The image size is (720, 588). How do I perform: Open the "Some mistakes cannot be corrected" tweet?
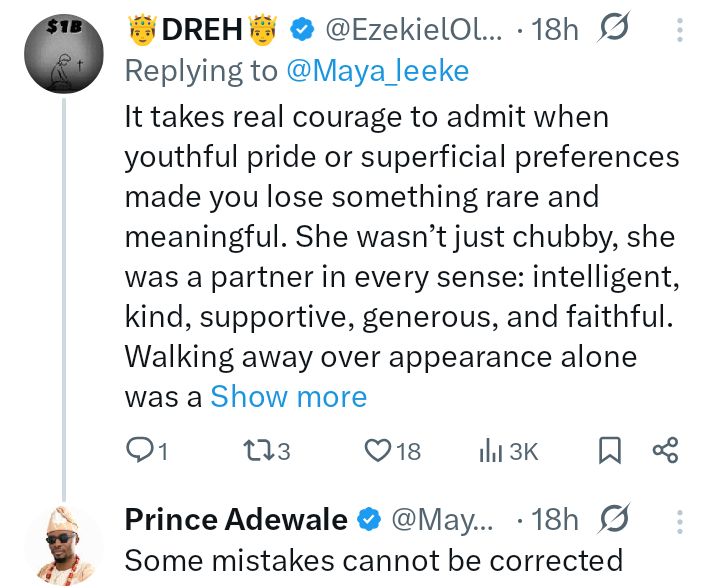[374, 560]
